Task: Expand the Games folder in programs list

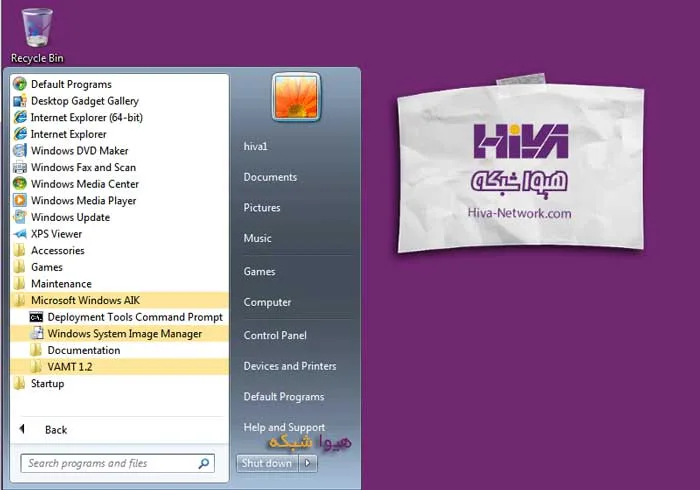Action: [119, 267]
